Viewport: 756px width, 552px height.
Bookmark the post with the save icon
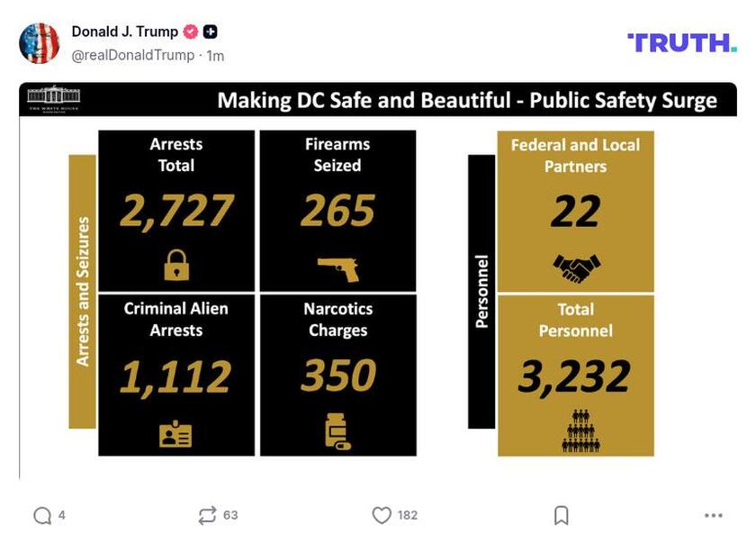point(560,515)
